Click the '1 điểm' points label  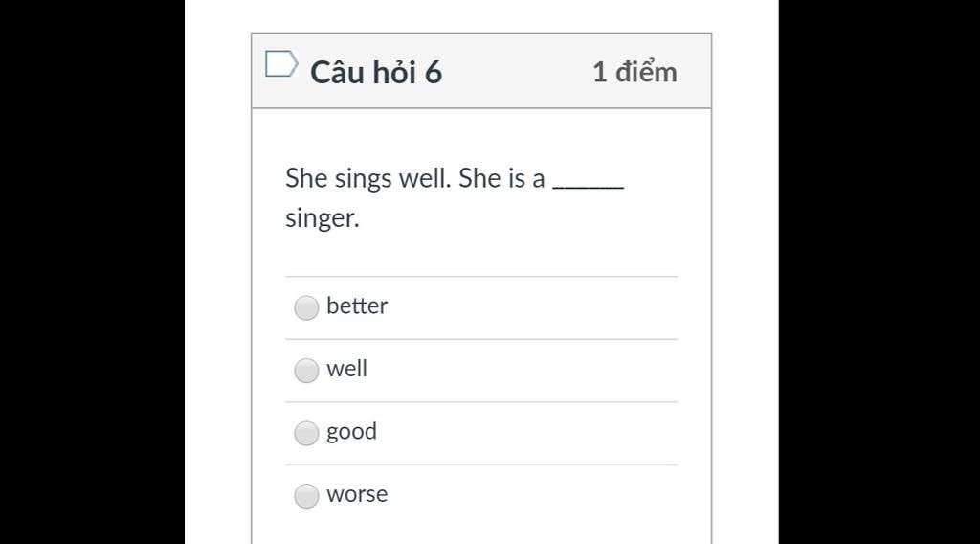(x=635, y=72)
